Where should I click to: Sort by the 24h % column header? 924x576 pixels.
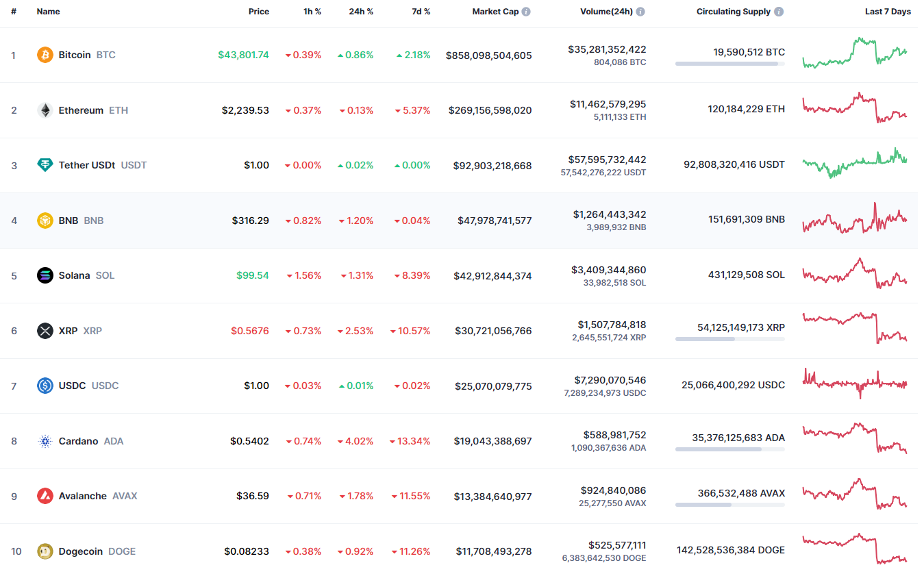coord(360,12)
